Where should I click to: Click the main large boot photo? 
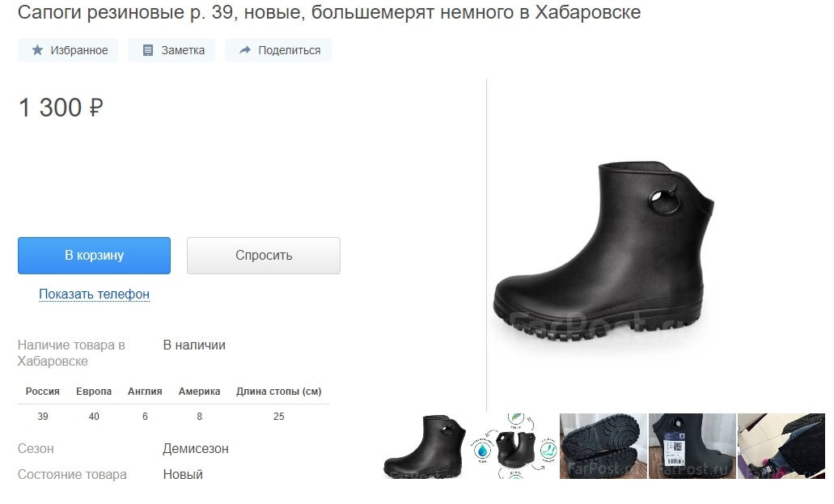[603, 252]
